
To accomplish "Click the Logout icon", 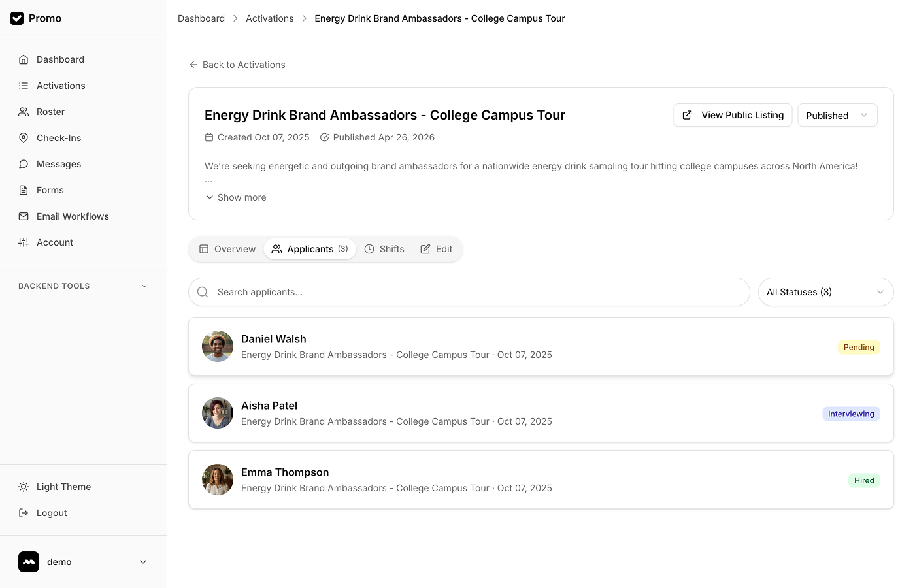I will pos(24,513).
